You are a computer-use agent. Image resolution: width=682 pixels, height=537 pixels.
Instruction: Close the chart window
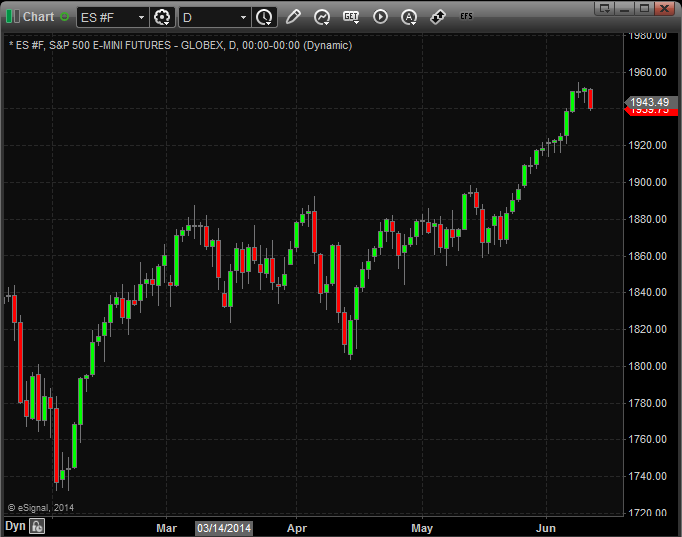[x=665, y=8]
